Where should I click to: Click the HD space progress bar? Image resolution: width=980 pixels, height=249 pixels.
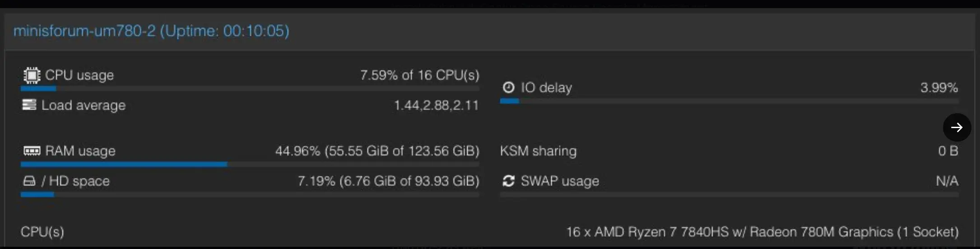pos(250,195)
